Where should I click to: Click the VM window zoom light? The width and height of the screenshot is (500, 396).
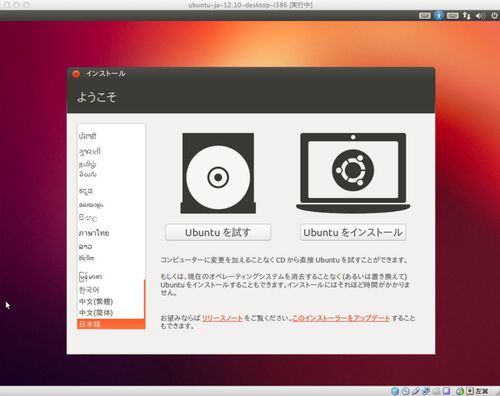click(x=27, y=5)
